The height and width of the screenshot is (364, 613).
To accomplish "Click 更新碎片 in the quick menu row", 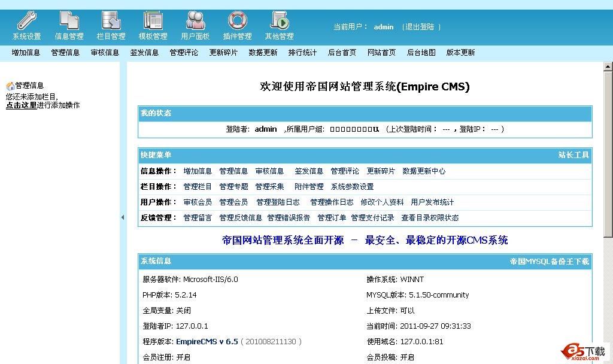I will (381, 171).
